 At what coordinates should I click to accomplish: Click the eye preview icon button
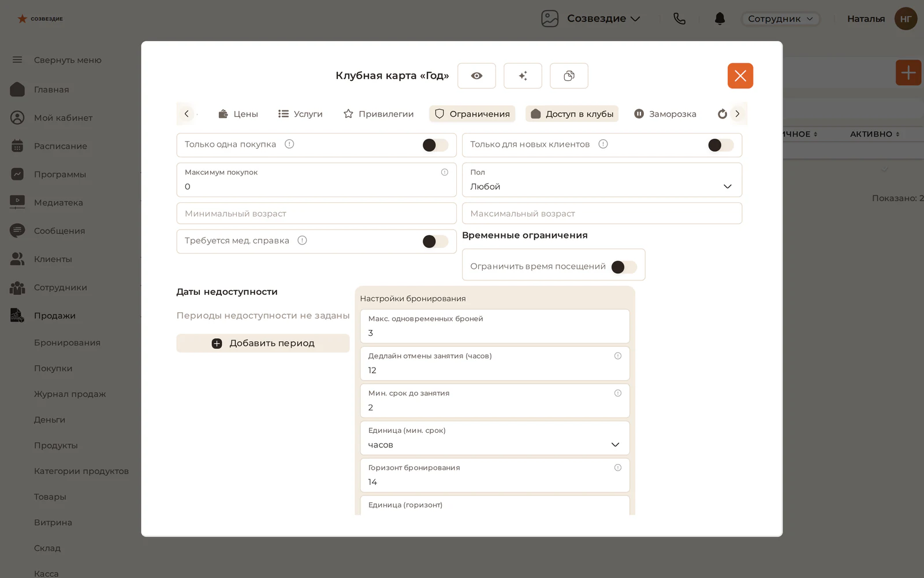click(476, 76)
